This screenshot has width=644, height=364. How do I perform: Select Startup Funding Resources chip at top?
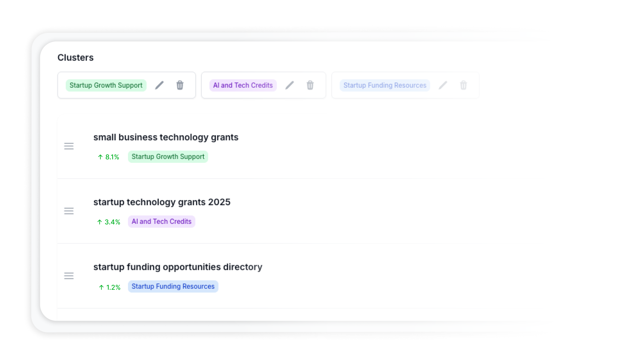coord(384,85)
